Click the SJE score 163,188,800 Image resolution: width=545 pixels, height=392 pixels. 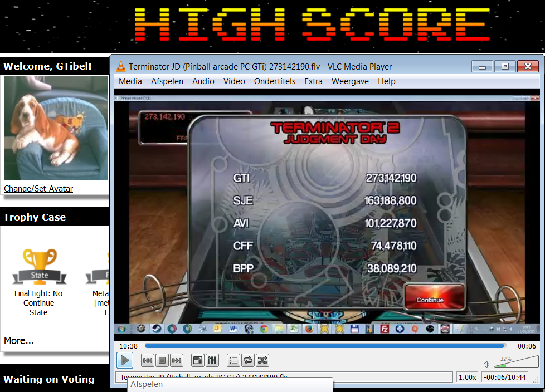(390, 200)
